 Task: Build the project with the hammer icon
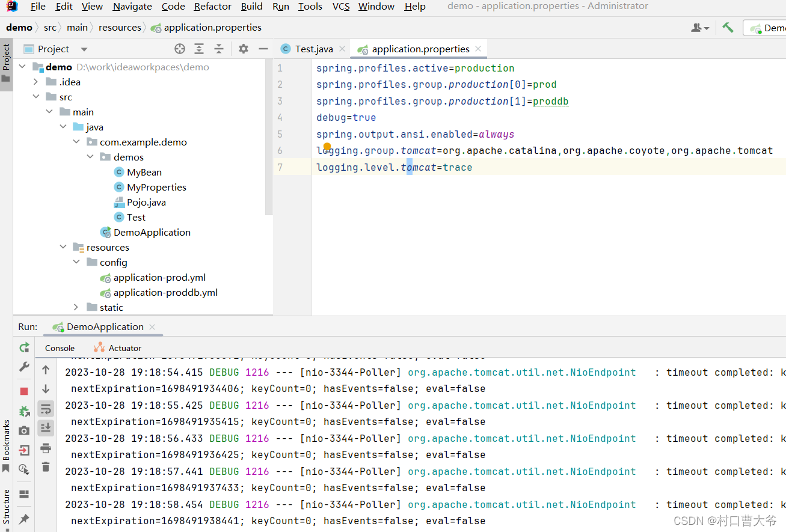coord(728,28)
